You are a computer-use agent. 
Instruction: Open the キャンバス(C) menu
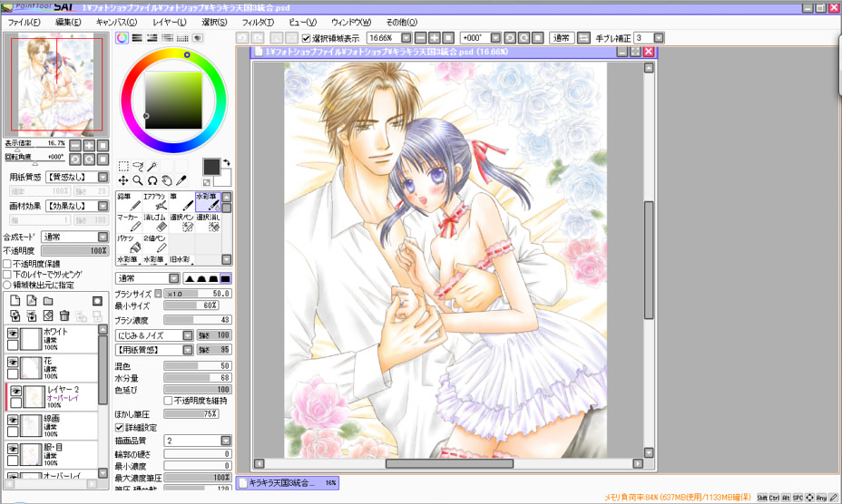pos(116,22)
